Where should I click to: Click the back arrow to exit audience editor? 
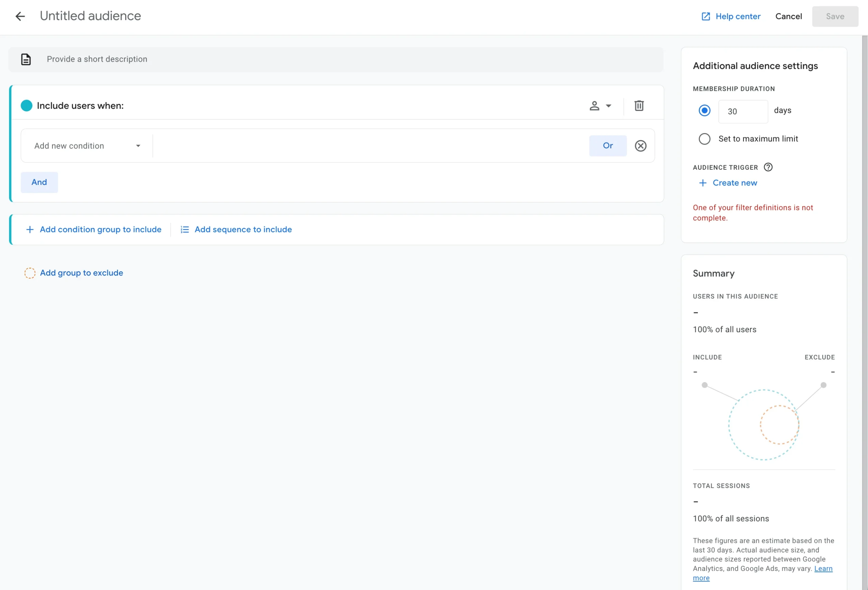point(20,16)
